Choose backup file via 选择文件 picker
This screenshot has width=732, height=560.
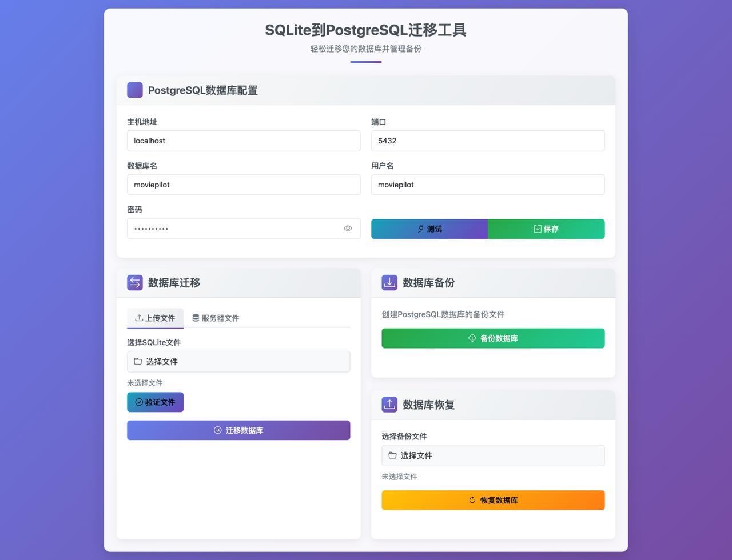coord(493,455)
